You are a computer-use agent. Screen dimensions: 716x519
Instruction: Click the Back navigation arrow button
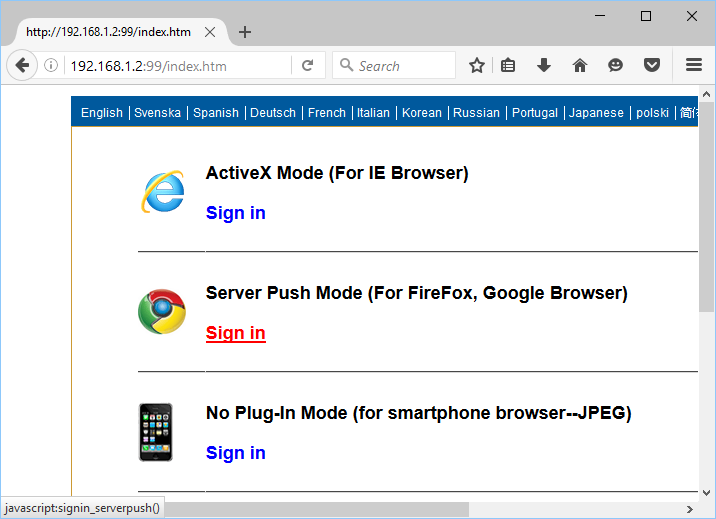(x=21, y=66)
